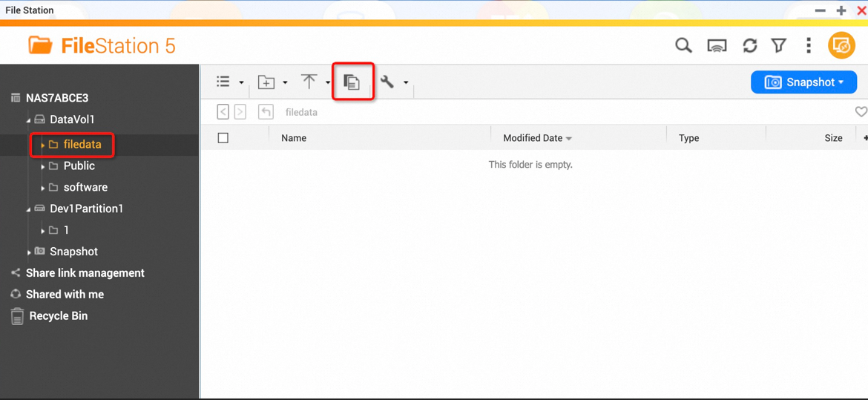The image size is (868, 400).
Task: Click the create folder icon
Action: [x=266, y=82]
